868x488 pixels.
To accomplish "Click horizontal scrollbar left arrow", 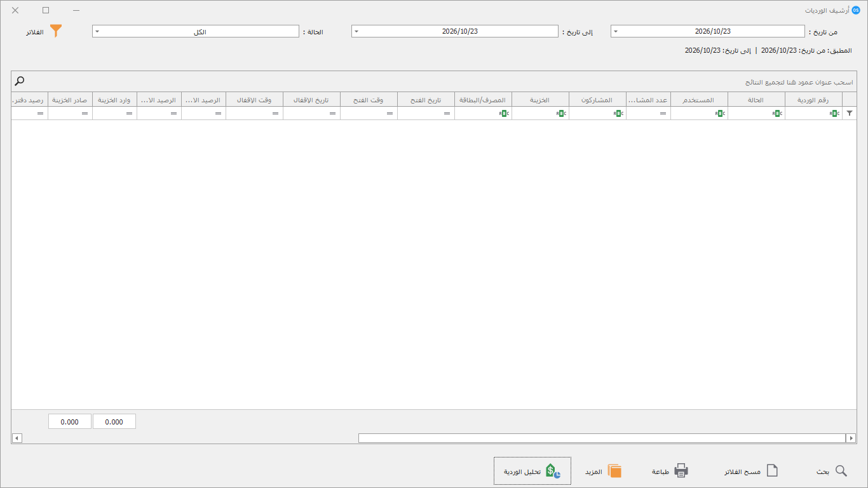I will [17, 438].
